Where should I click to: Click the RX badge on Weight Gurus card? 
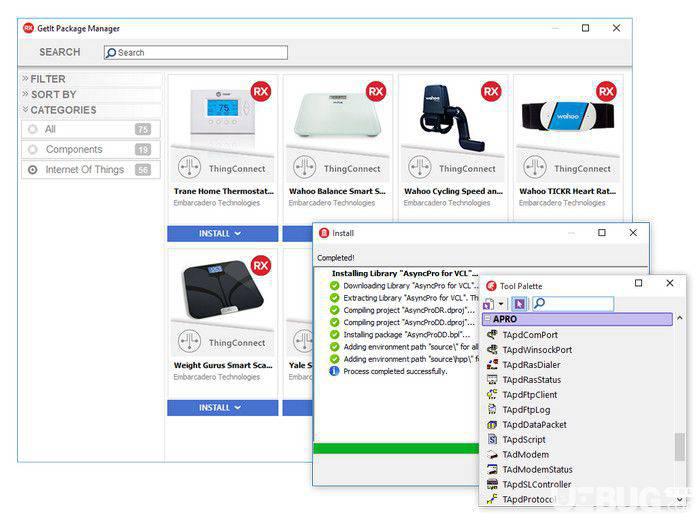261,266
